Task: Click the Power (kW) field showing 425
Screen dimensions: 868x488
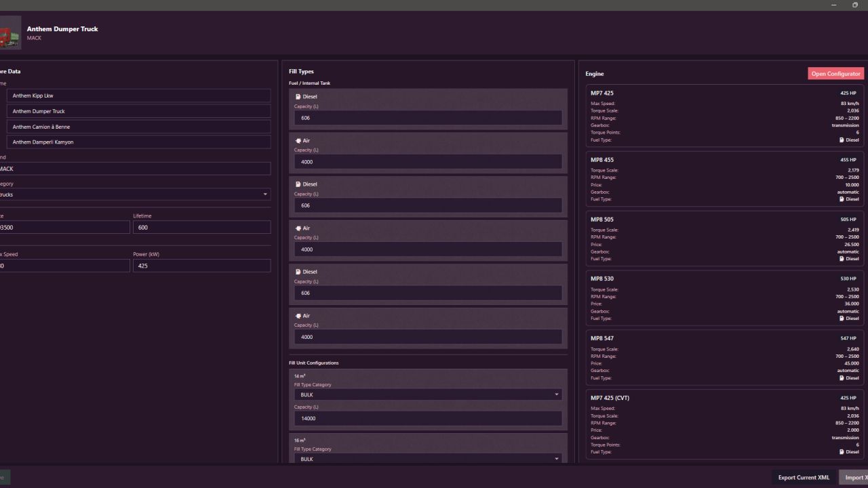Action: tap(201, 266)
